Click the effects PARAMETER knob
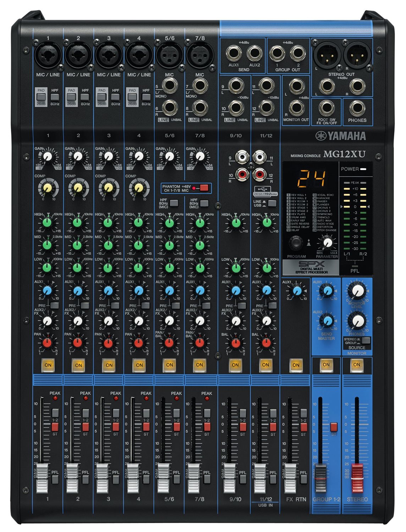This screenshot has width=406, height=532. (328, 243)
